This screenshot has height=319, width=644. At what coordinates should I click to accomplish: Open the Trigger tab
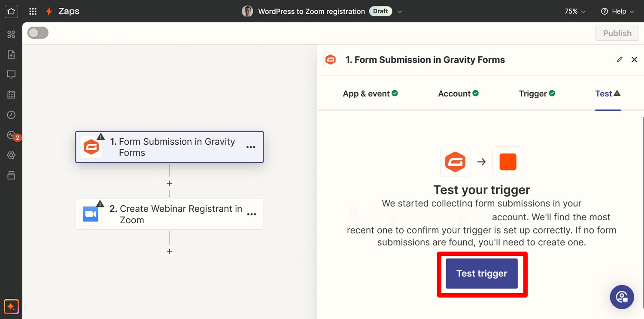click(x=537, y=94)
